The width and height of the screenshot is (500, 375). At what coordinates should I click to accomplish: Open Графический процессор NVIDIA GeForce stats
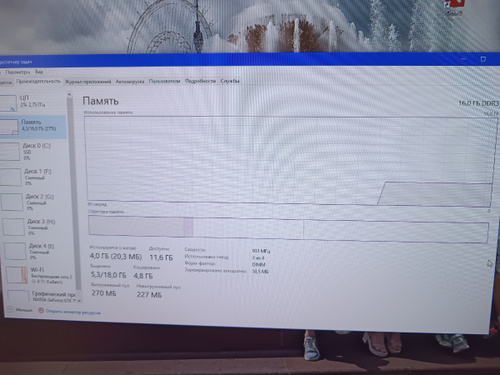coord(43,296)
